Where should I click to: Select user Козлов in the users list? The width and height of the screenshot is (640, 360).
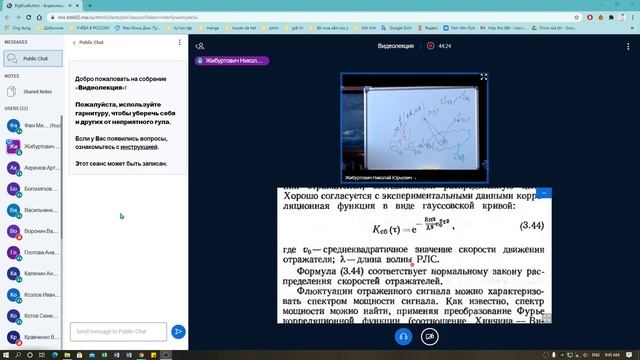click(x=33, y=295)
